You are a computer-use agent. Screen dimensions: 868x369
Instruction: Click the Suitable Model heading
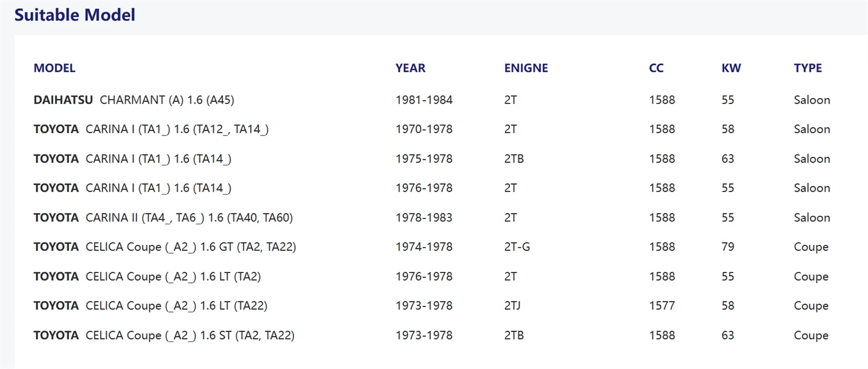tap(75, 15)
